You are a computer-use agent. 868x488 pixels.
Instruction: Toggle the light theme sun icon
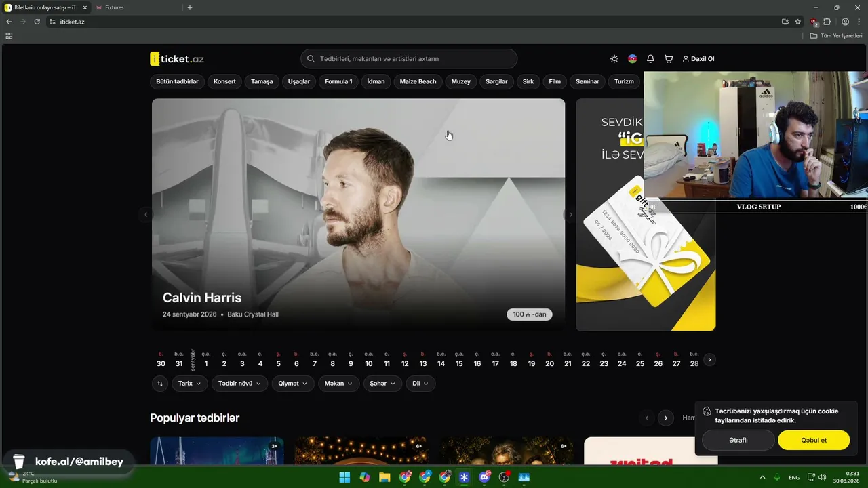[614, 59]
